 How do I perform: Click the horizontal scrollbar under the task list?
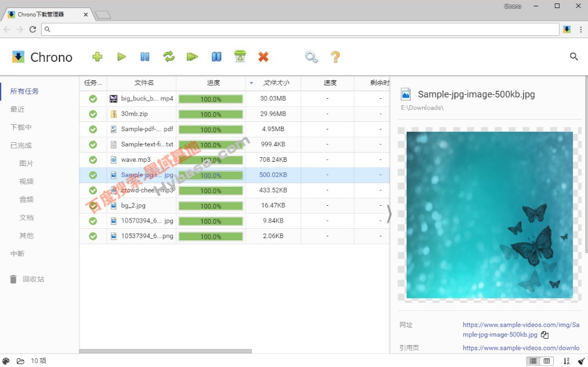[x=165, y=351]
